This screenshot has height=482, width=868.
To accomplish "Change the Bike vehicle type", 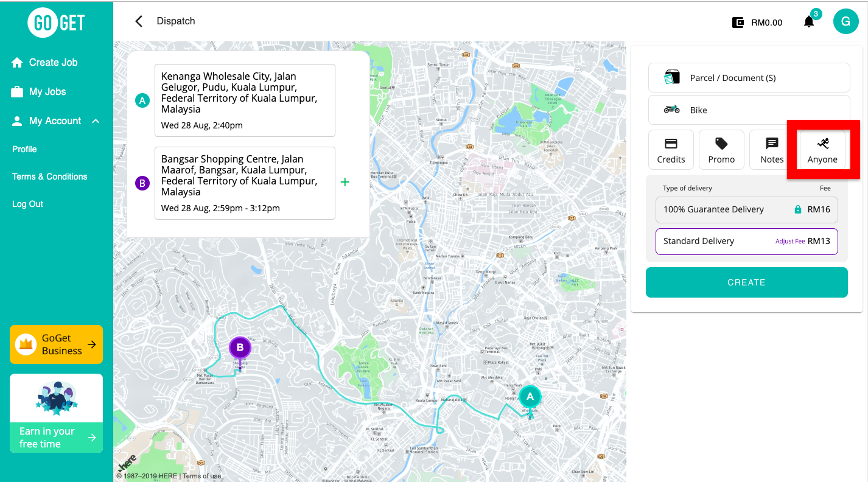I will click(x=749, y=110).
